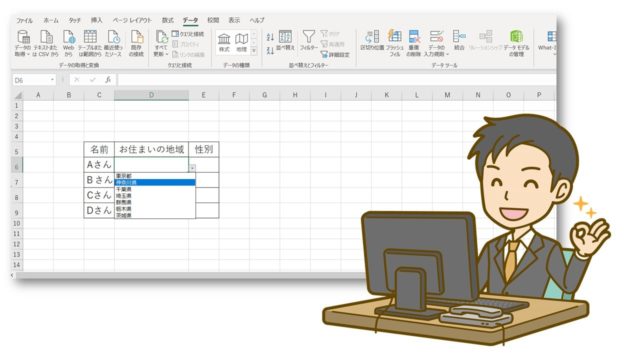Viewport: 640px width, 360px height.
Task: Choose 東京都 from dropdown list
Action: point(155,176)
